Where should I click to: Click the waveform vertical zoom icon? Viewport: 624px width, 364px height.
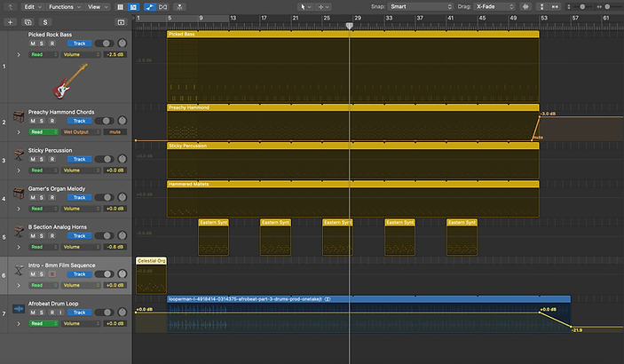pyautogui.click(x=526, y=7)
